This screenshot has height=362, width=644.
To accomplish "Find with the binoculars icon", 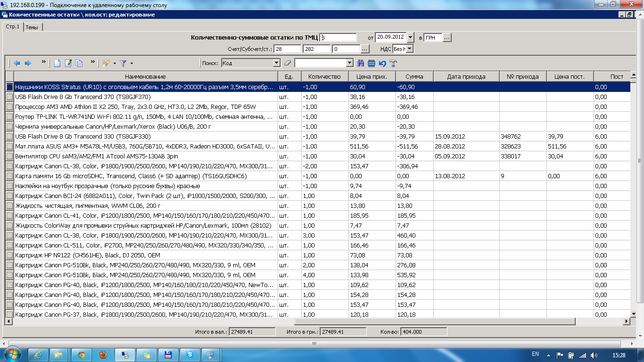I will pyautogui.click(x=361, y=63).
